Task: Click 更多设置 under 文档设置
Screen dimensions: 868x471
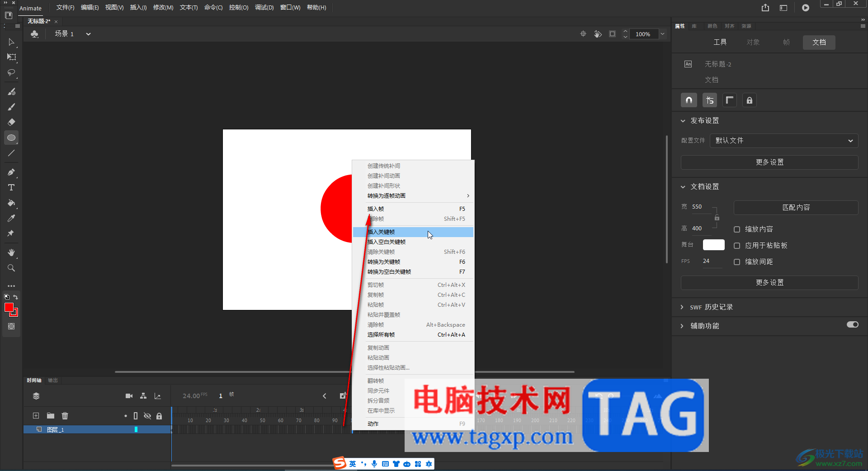Action: click(x=769, y=283)
